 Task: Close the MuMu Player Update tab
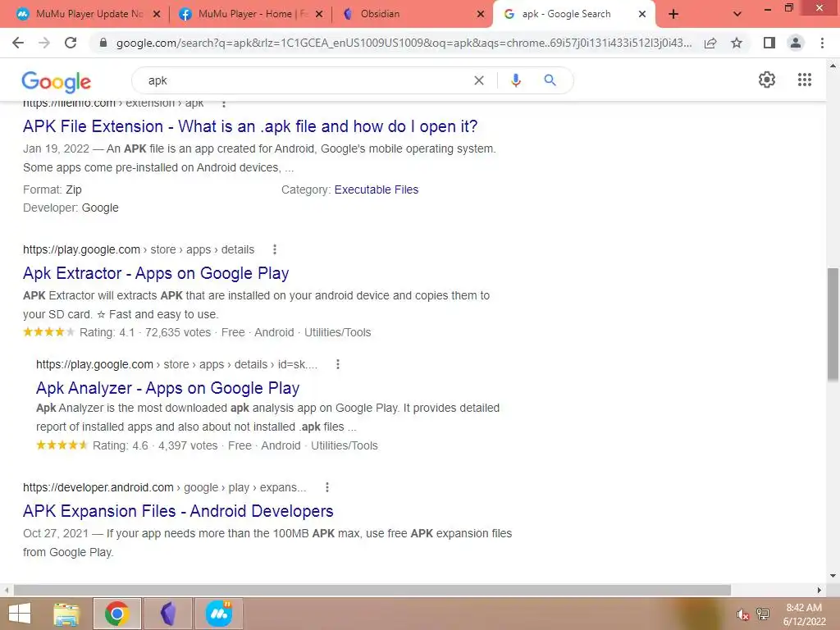(x=157, y=15)
